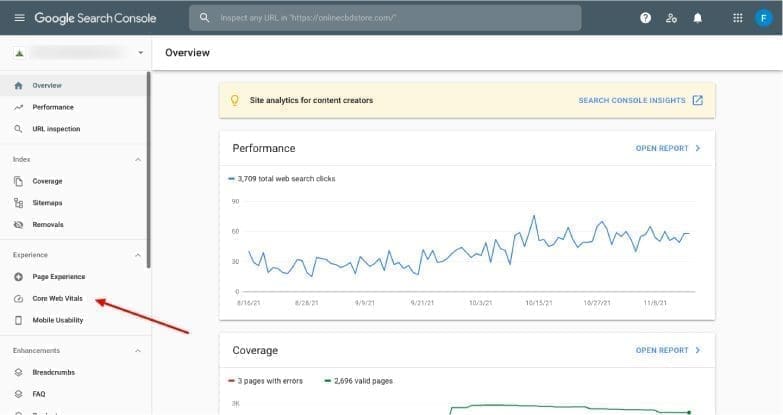Viewport: 783px width, 415px height.
Task: Click the account profile avatar
Action: (x=764, y=18)
